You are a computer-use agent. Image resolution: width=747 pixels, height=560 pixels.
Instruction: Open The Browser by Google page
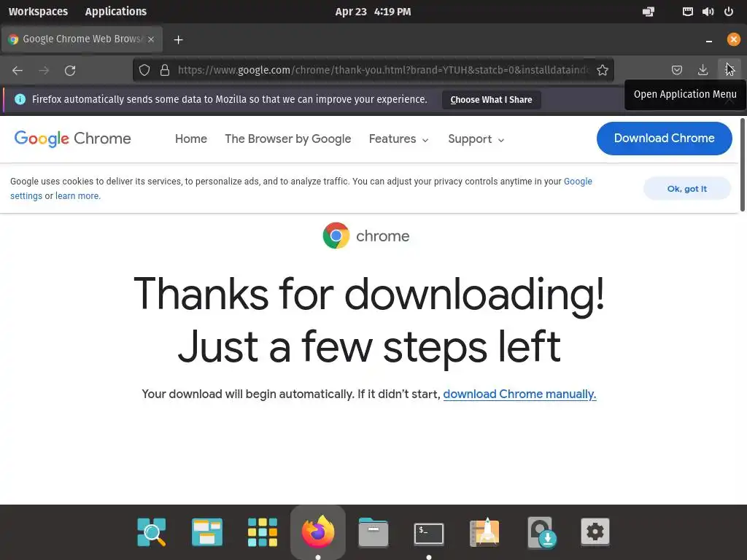pyautogui.click(x=287, y=139)
